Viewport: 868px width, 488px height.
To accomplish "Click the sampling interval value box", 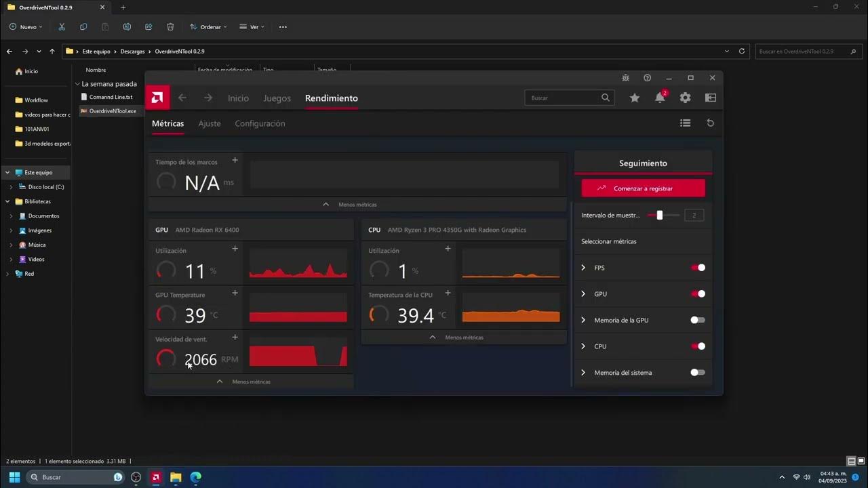I will coord(694,216).
